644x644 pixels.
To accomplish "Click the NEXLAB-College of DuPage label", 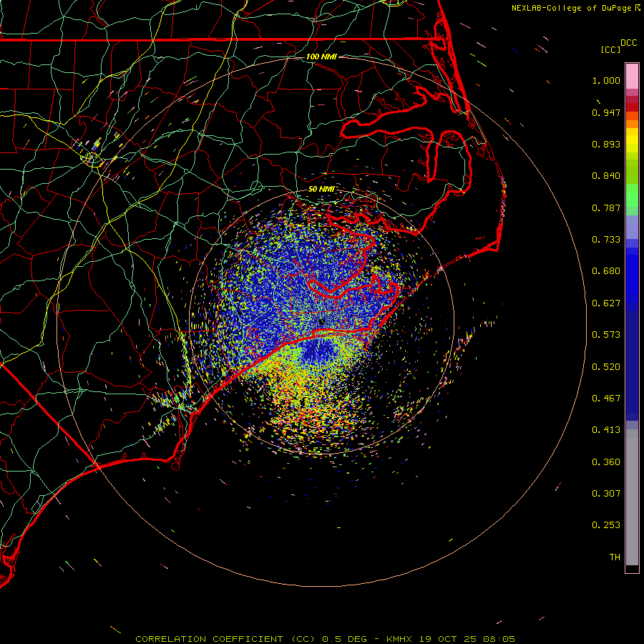I will (x=571, y=8).
